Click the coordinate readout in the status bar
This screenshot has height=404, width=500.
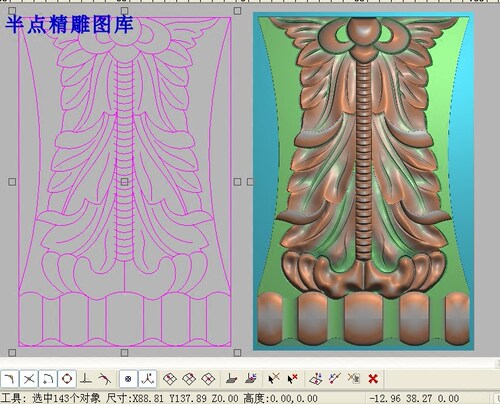(x=414, y=398)
